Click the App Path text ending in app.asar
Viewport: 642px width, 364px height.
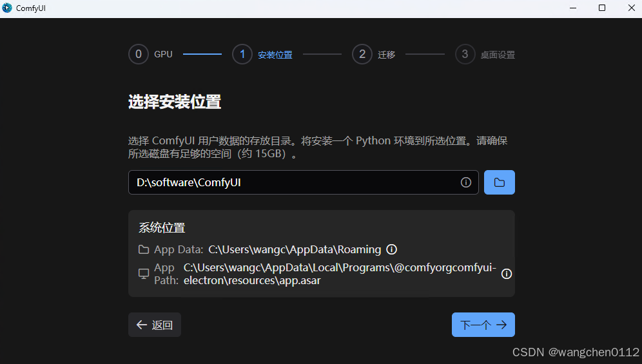click(340, 274)
